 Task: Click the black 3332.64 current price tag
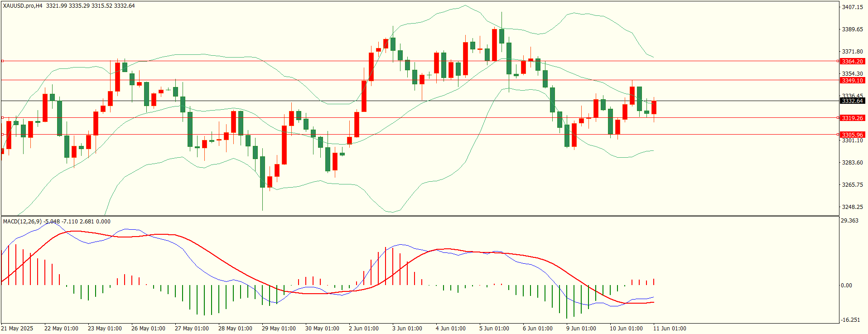click(852, 101)
